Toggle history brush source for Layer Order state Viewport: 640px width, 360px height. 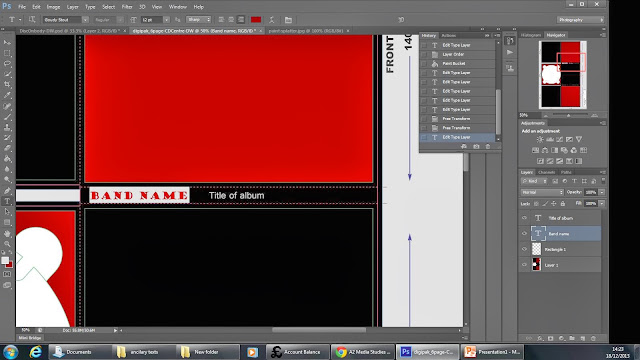(x=424, y=54)
